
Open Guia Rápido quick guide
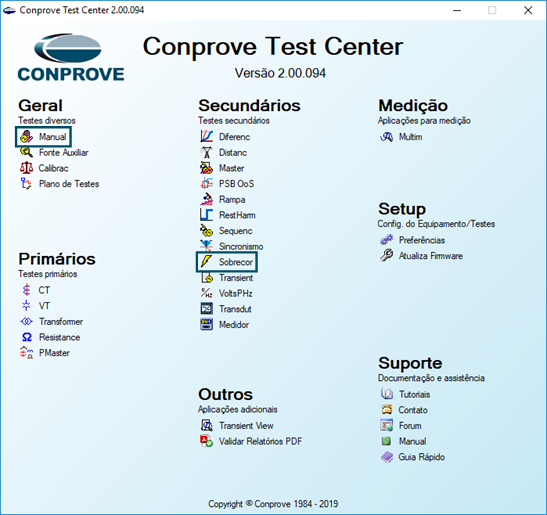[x=421, y=457]
